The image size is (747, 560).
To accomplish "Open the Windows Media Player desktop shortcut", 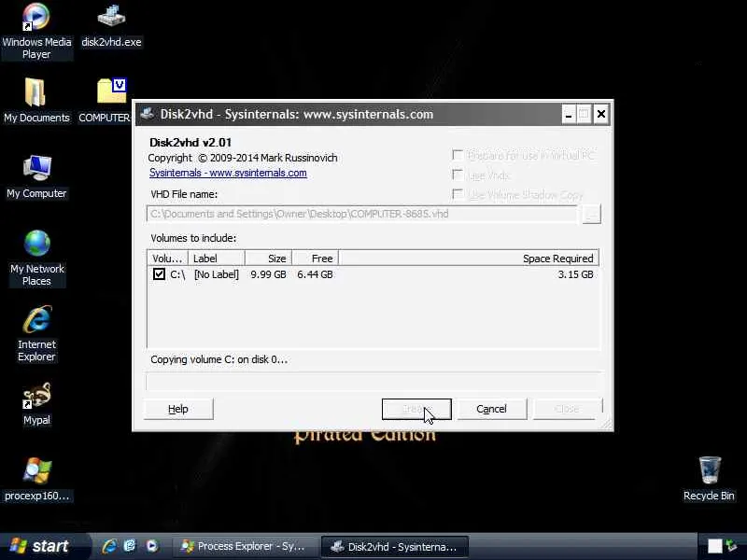I will [x=36, y=31].
